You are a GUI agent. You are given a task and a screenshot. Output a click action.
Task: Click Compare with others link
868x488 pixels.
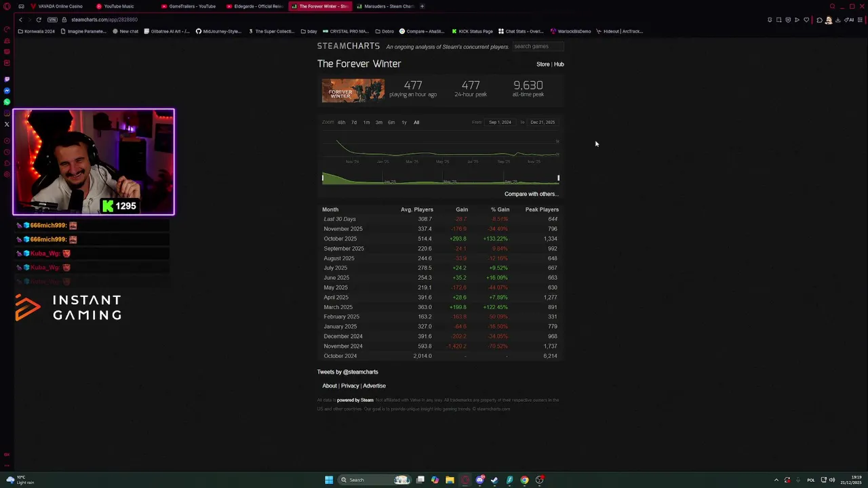pos(531,194)
